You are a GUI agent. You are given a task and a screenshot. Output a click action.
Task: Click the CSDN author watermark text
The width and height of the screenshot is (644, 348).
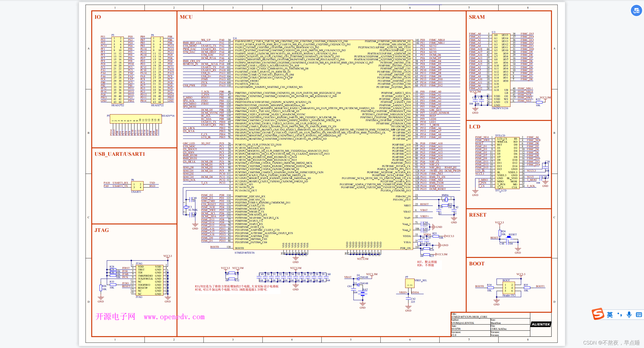pos(611,342)
